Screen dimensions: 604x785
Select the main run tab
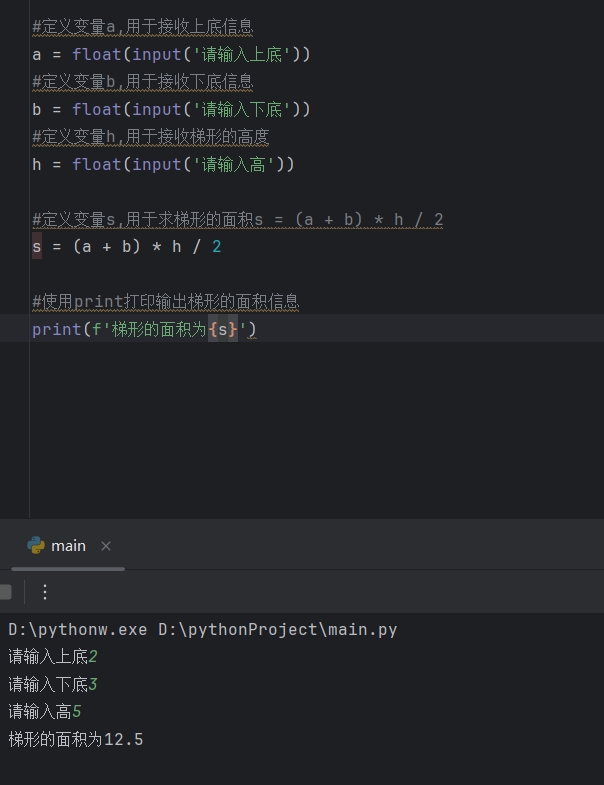coord(68,546)
